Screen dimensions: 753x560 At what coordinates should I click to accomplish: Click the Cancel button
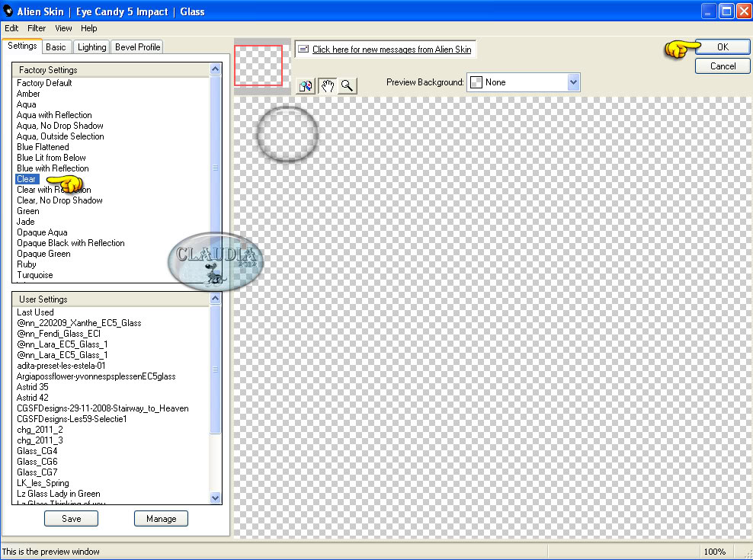tap(723, 66)
